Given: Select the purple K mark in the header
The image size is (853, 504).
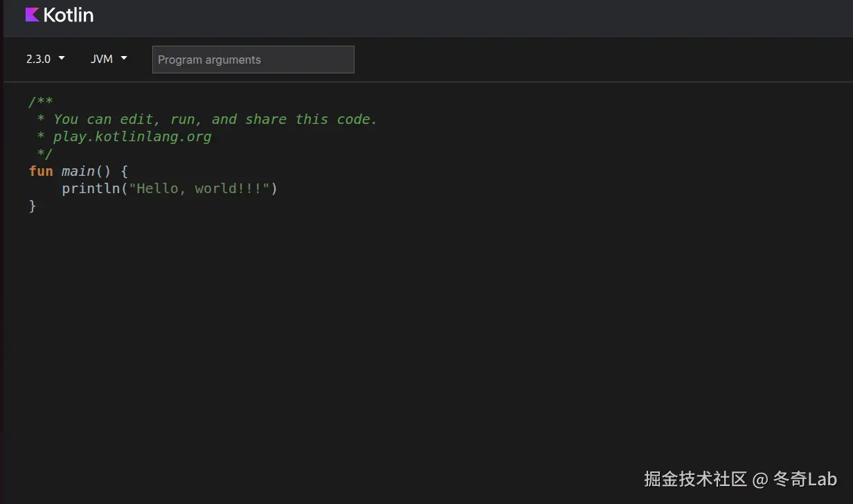Looking at the screenshot, I should point(30,14).
